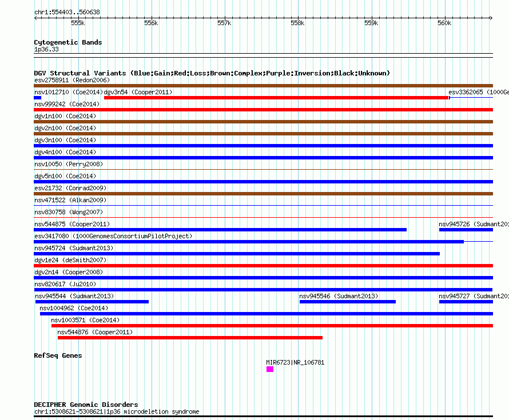Click the thin nsv471522 (Alkan2009) blue line
Screen dimensions: 509x420
[263, 205]
